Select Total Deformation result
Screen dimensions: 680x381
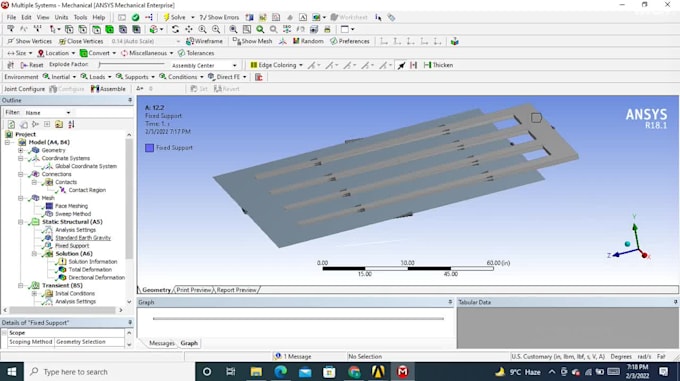(90, 269)
